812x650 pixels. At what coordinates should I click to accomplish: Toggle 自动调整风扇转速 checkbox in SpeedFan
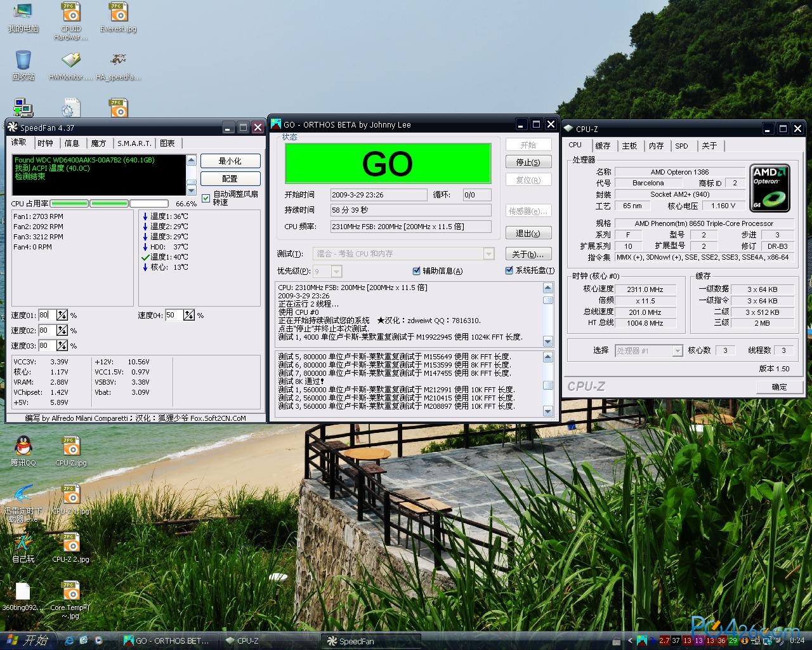(206, 199)
